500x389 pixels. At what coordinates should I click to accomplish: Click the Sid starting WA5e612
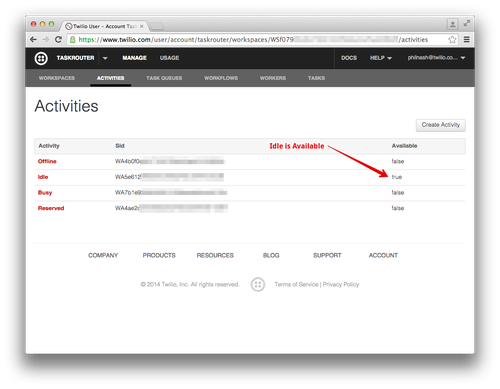click(169, 177)
